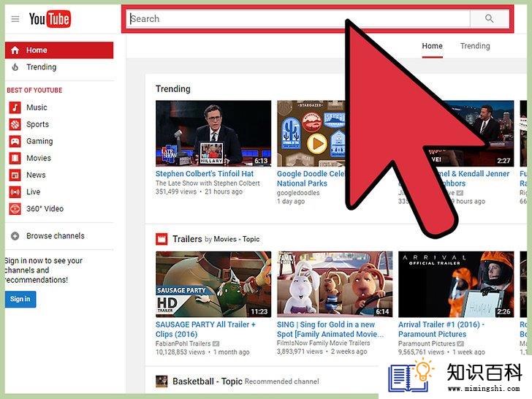
Task: Open the Movies - Topic channel link
Action: click(x=237, y=239)
